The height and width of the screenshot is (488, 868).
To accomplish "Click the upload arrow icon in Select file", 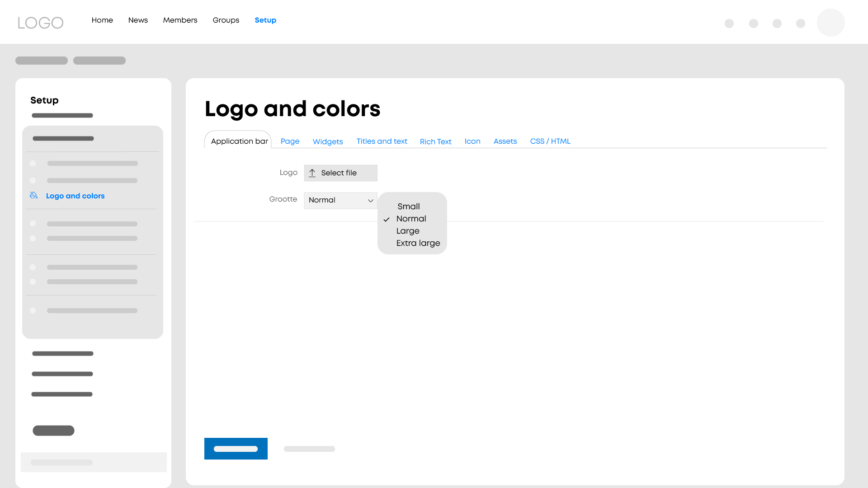I will pos(312,173).
